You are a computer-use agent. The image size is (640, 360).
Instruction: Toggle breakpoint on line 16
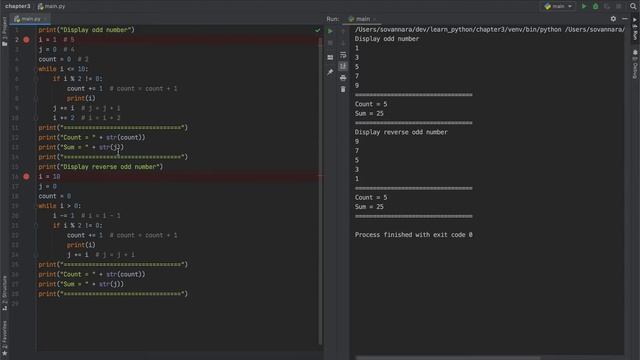tap(26, 177)
